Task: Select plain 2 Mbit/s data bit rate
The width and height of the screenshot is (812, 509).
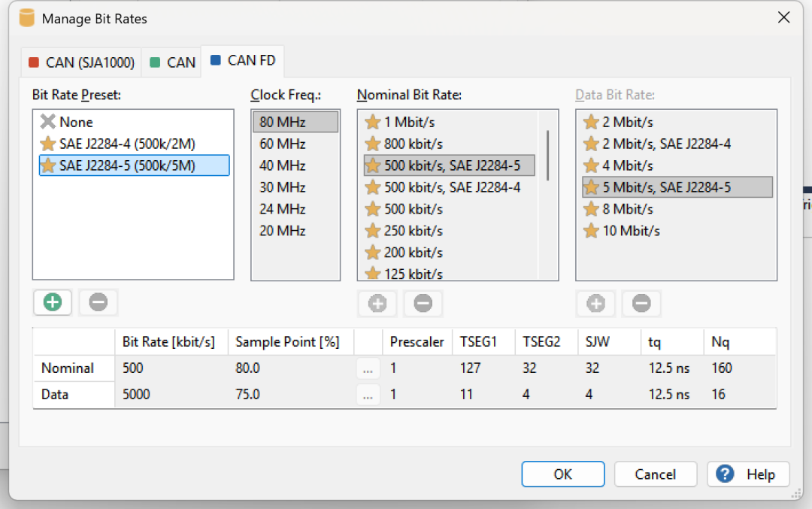Action: 677,123
